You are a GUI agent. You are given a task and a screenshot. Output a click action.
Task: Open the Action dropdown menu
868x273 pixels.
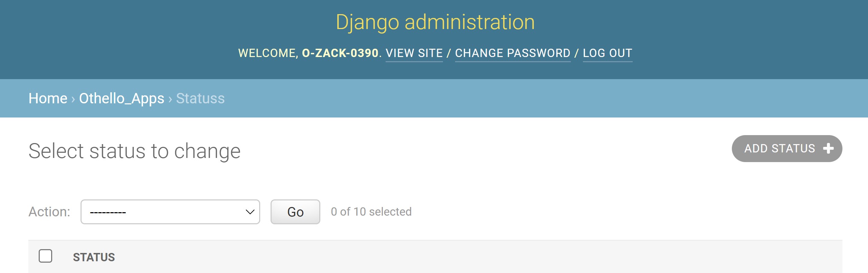coord(170,212)
